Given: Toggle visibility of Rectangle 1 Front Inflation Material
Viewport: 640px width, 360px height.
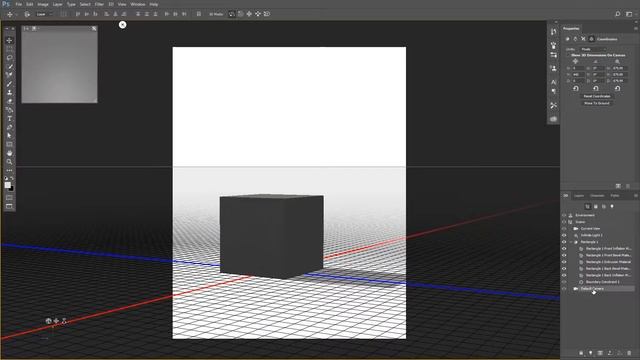Looking at the screenshot, I should coord(564,249).
